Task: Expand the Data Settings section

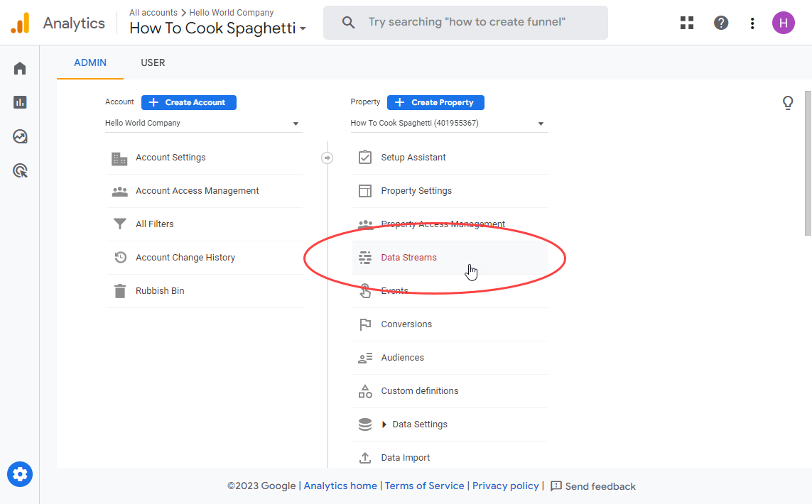Action: click(x=384, y=424)
